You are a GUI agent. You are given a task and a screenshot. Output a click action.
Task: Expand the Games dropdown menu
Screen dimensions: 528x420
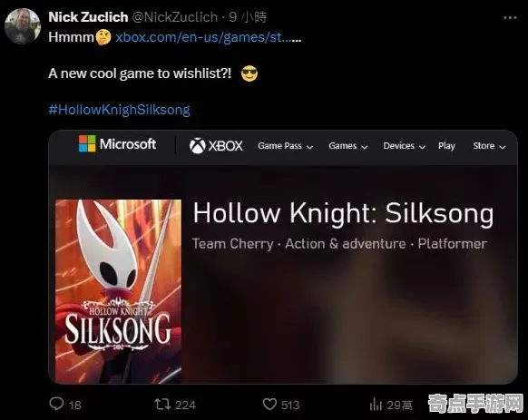(x=348, y=146)
